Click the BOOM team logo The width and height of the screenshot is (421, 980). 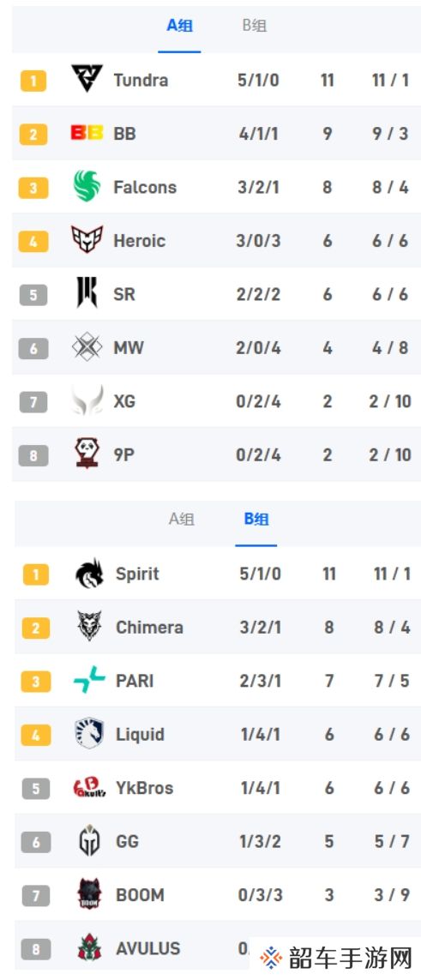(89, 894)
